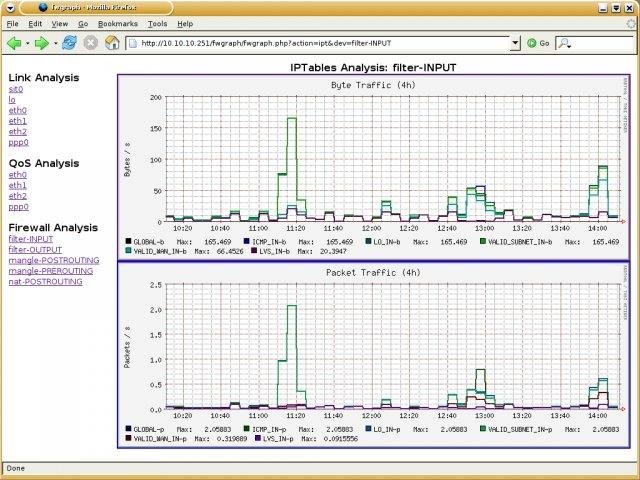The height and width of the screenshot is (480, 640).
Task: Open eth1 under Link Analysis
Action: [18, 121]
